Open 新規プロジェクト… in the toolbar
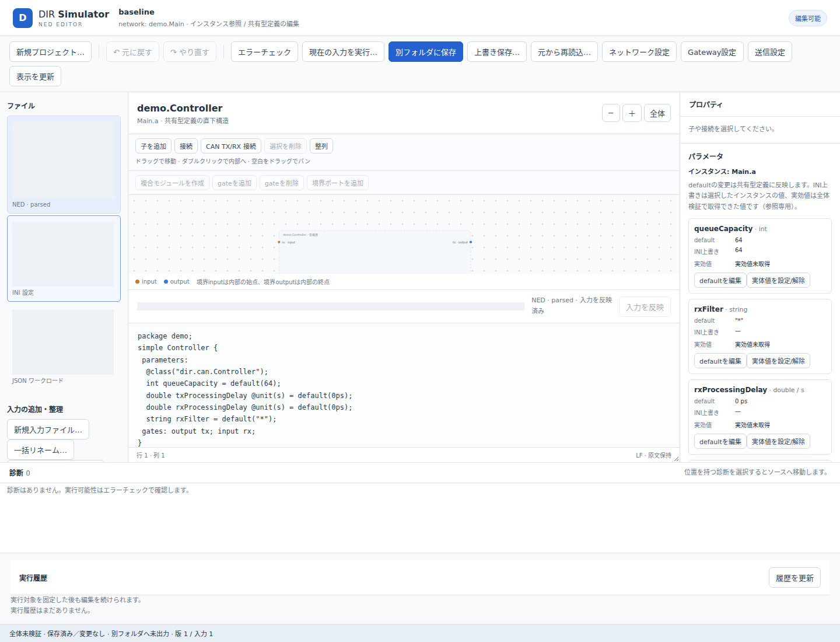This screenshot has height=642, width=840. 50,52
